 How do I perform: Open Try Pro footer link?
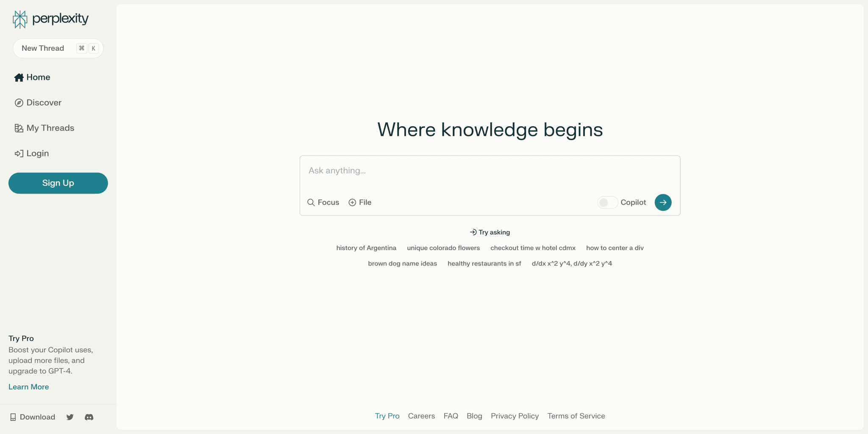pyautogui.click(x=387, y=416)
